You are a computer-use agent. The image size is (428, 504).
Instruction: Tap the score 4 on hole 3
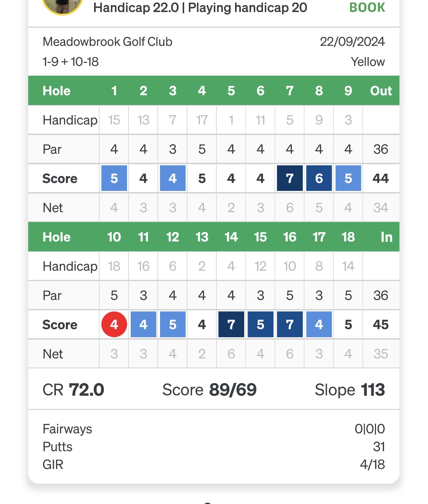pos(173,178)
